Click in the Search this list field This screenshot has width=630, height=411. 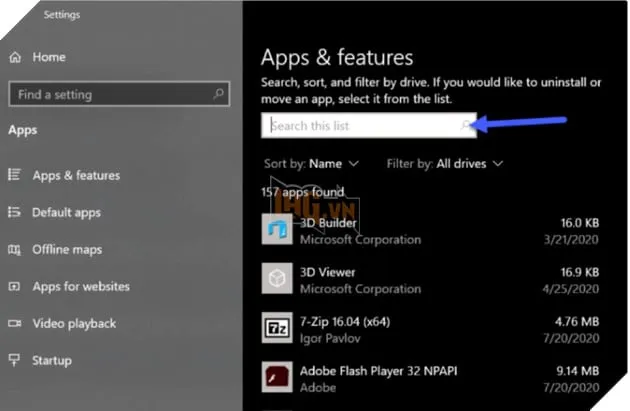click(360, 126)
